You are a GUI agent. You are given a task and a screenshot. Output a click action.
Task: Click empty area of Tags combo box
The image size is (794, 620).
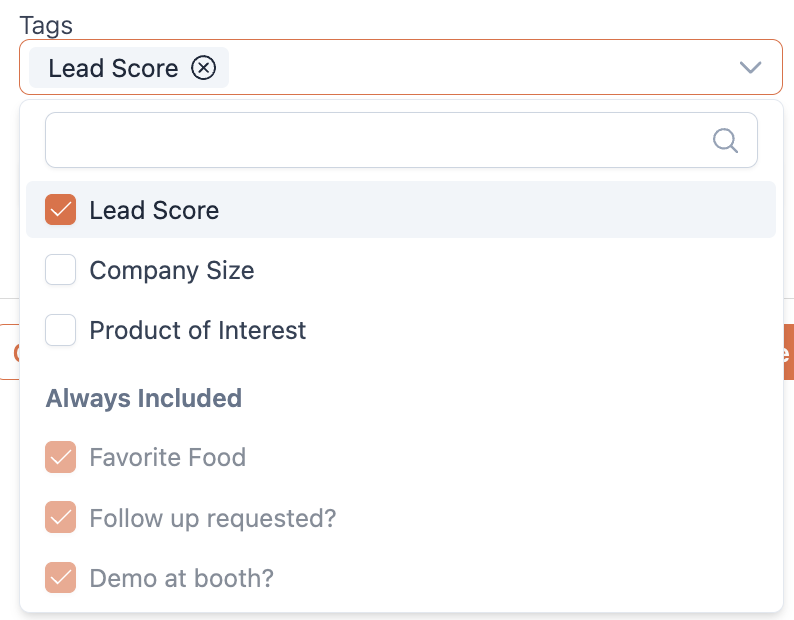[480, 68]
